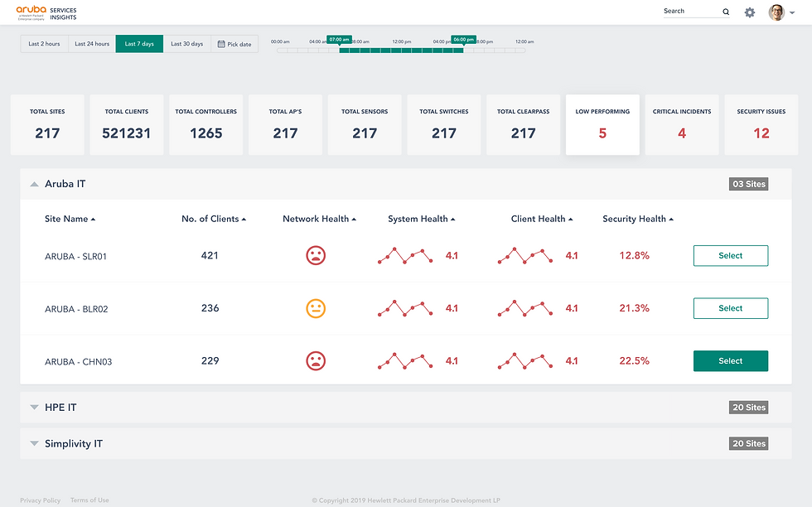
Task: Click client count 229
Action: [210, 361]
